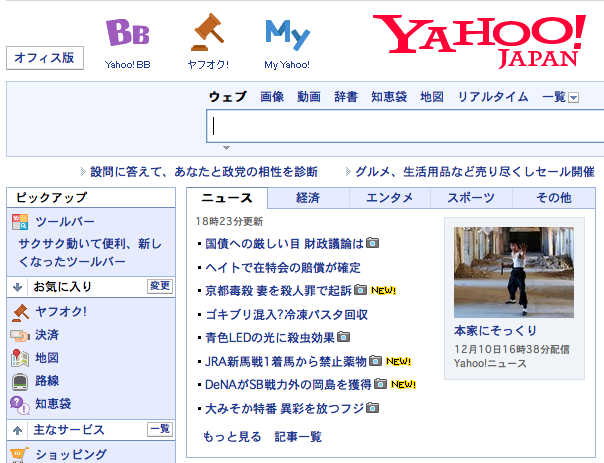Screen dimensions: 604x463
Task: Click 12月10日16時38分配信 text
Action: point(512,349)
